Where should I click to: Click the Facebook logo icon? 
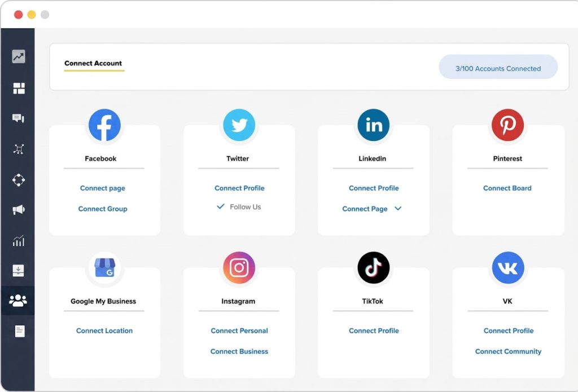104,125
